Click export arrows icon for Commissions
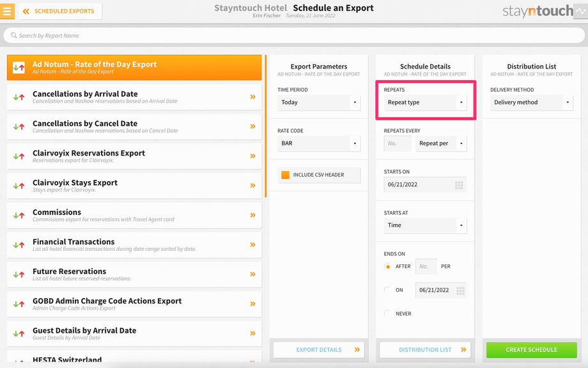 19,216
